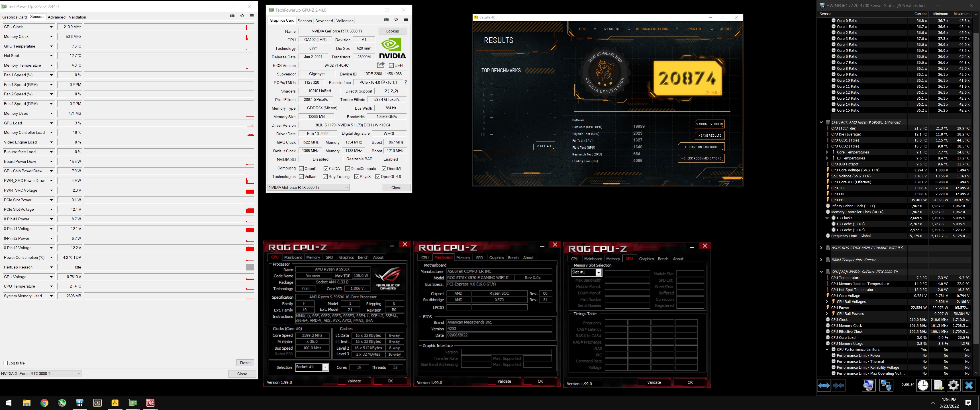Open the PerfCap Reason sensor dropdown arrow
Image resolution: width=980 pixels, height=410 pixels.
[51, 267]
